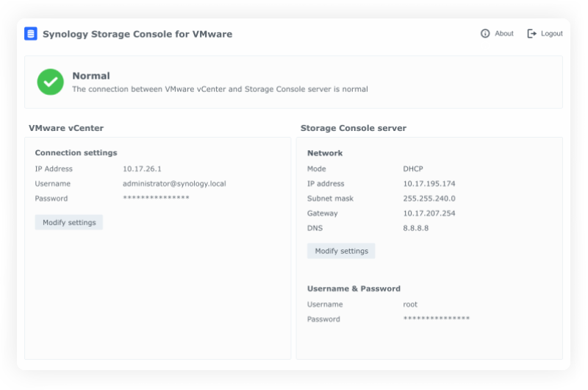Select the subnet mask 255.255.240.0
This screenshot has width=588, height=390.
point(429,198)
